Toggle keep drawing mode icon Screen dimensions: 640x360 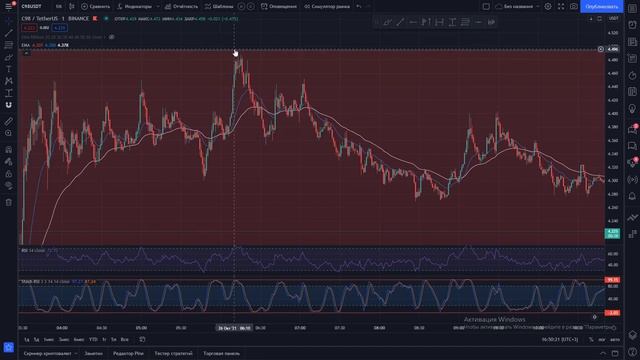tap(9, 162)
